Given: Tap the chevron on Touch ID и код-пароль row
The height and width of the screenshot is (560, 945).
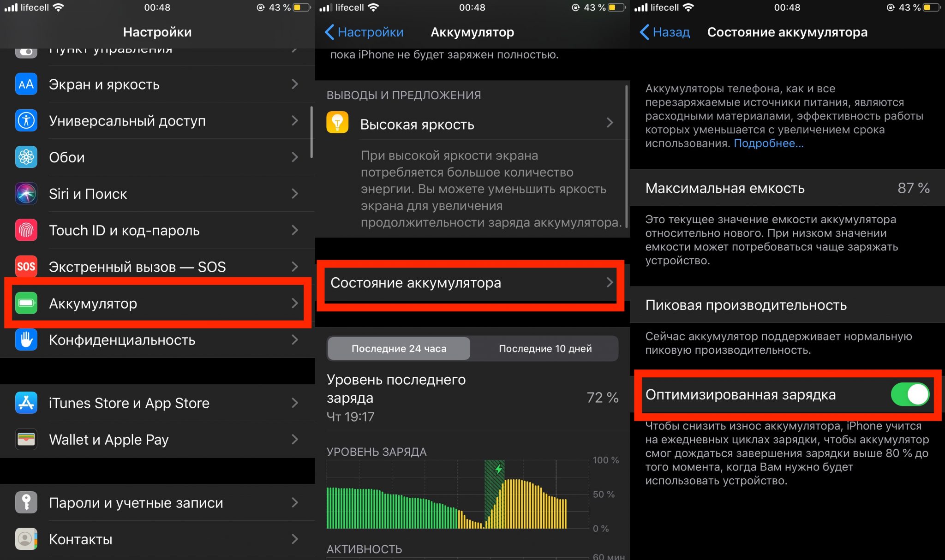Looking at the screenshot, I should pos(295,230).
